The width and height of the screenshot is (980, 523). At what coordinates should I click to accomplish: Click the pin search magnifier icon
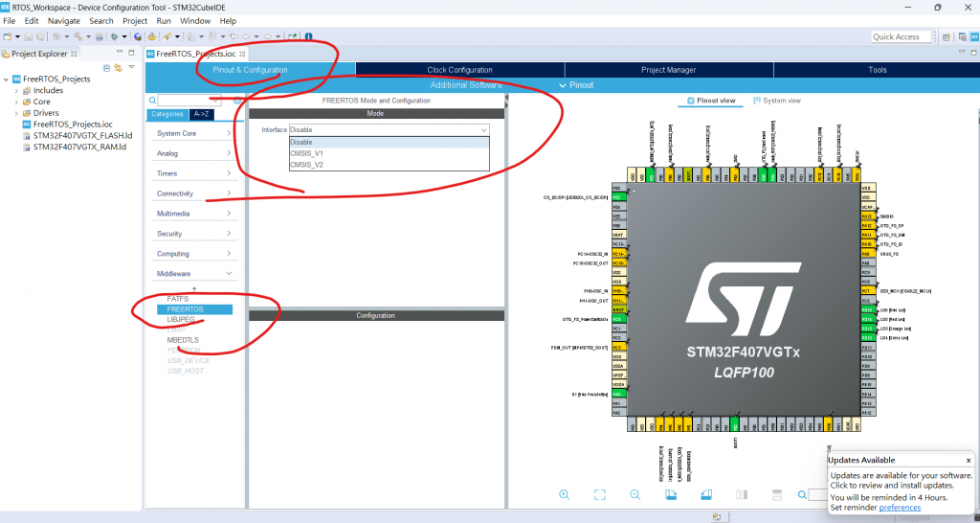[802, 495]
